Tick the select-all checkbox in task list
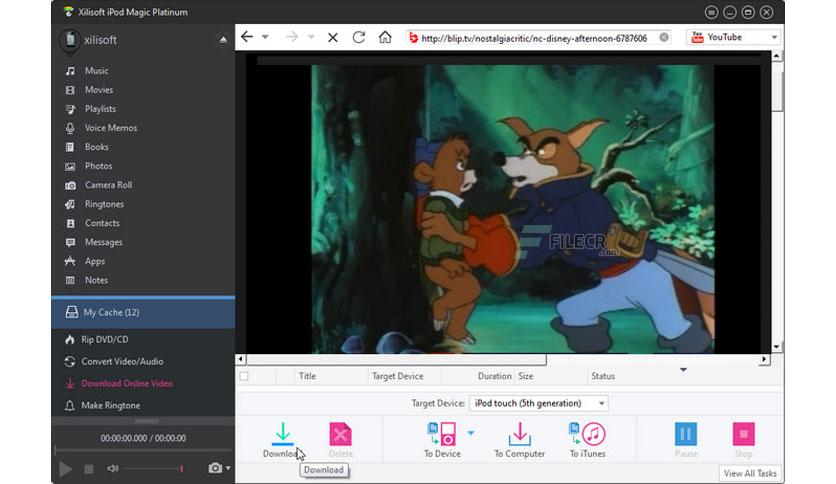This screenshot has height=484, width=836. 244,376
